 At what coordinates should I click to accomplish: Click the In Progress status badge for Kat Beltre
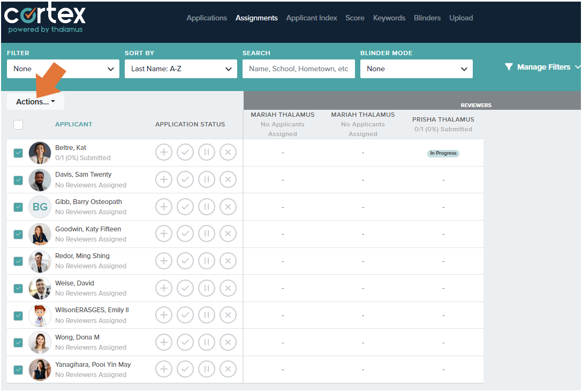click(443, 153)
